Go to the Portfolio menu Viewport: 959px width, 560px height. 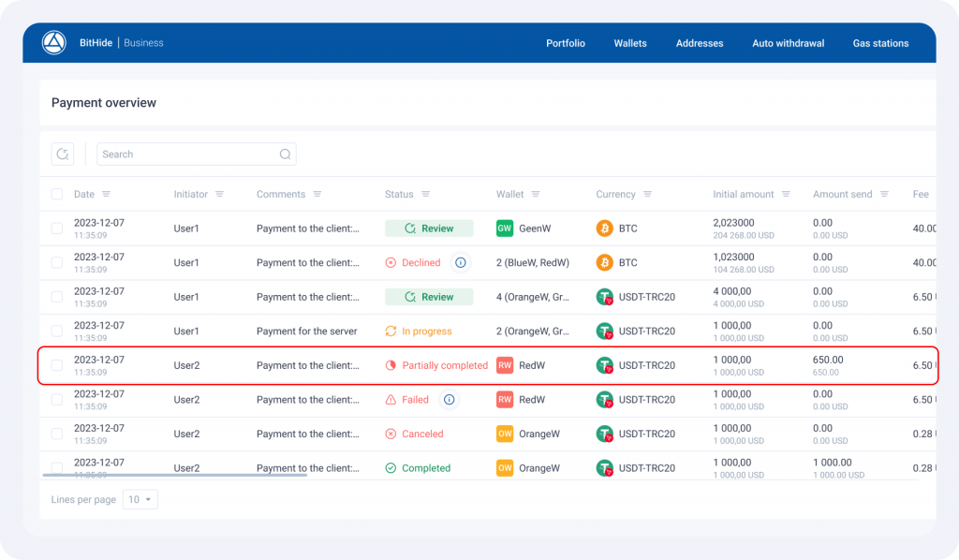[566, 43]
